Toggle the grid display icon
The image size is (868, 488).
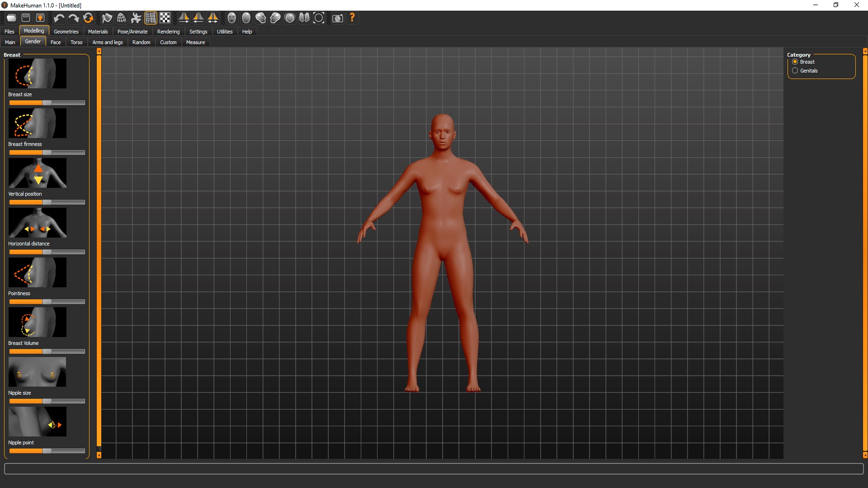click(x=151, y=18)
